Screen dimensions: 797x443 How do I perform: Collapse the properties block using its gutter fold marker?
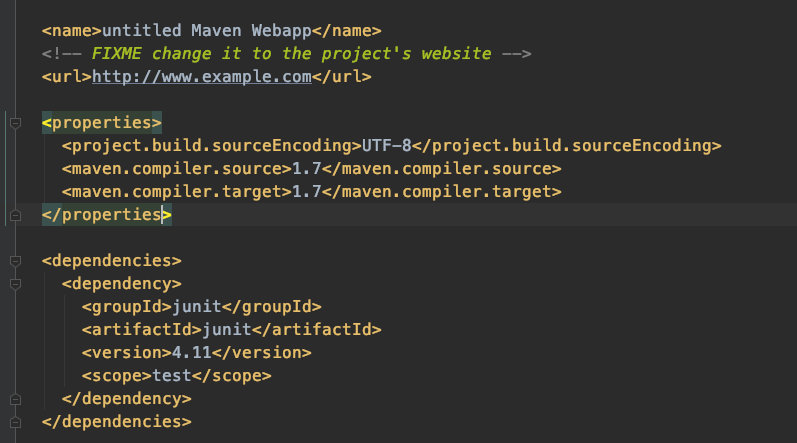pyautogui.click(x=15, y=123)
